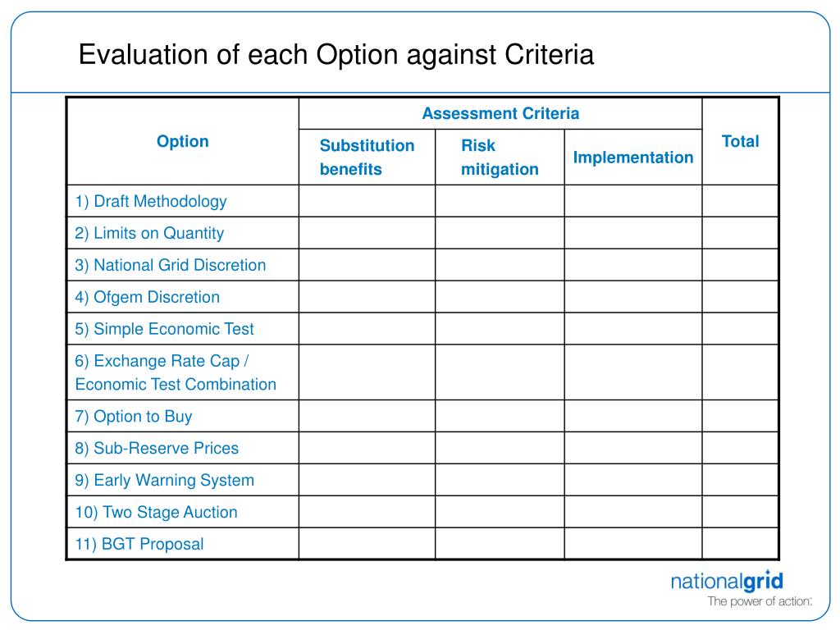Select Simple Economic Test option

pyautogui.click(x=164, y=329)
